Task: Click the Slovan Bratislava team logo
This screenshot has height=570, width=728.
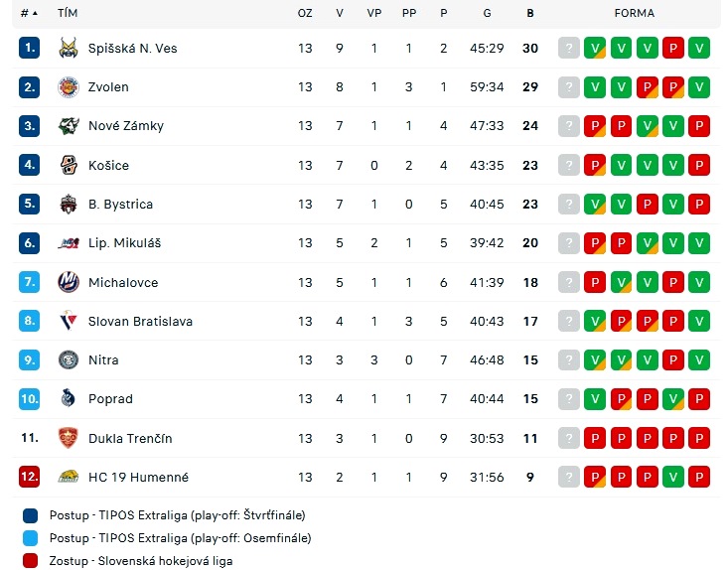Action: [x=69, y=321]
